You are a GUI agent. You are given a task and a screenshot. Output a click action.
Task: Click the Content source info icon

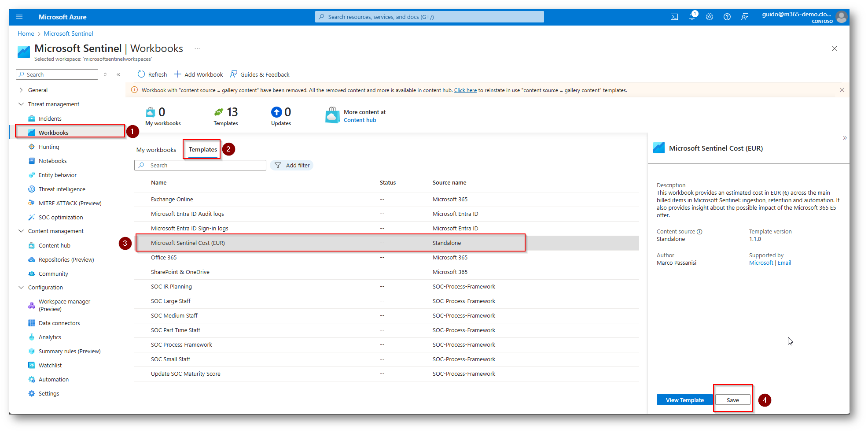point(699,232)
